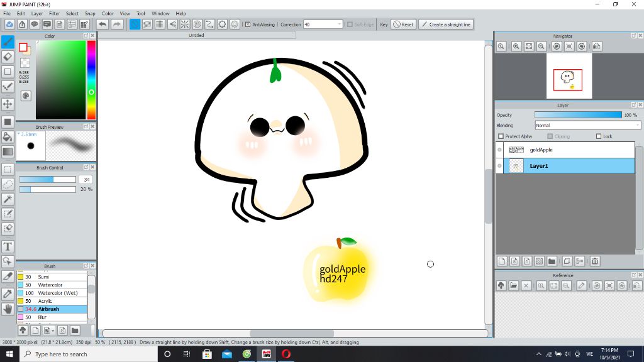Select the Lasso selection tool

coord(8,184)
